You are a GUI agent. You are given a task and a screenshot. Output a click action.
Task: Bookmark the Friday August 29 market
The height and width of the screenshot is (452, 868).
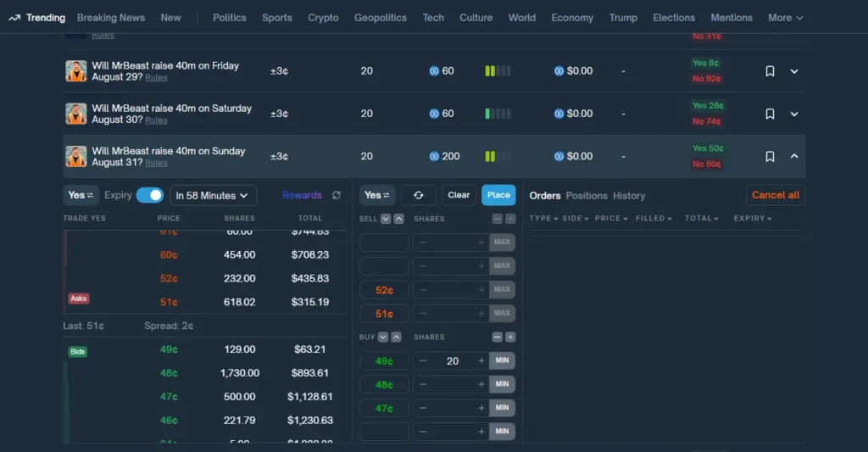point(770,71)
